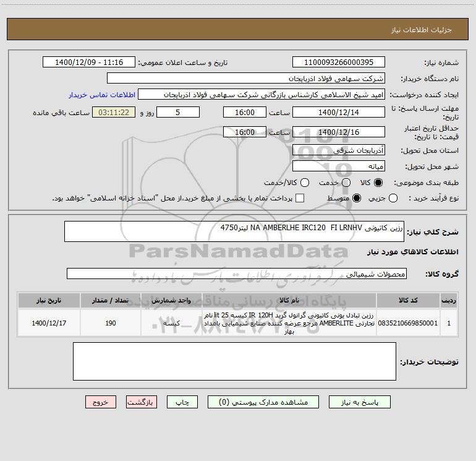Click the remaining days field showing 5
The image size is (476, 461).
(x=178, y=112)
